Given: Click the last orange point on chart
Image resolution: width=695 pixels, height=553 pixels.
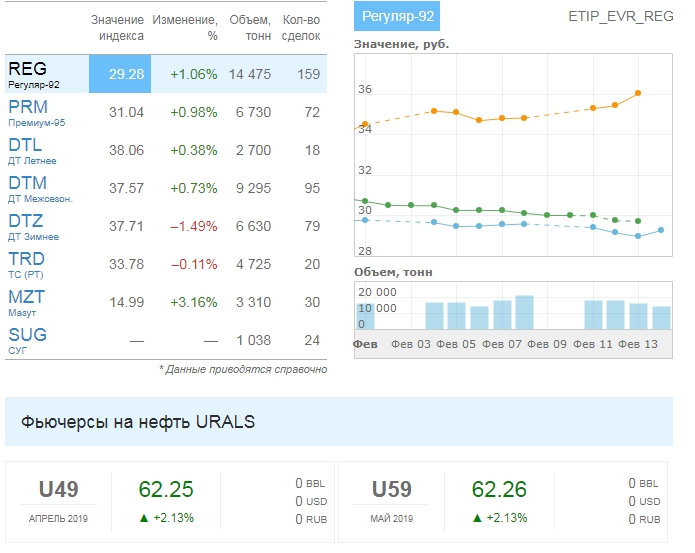Looking at the screenshot, I should 638,93.
